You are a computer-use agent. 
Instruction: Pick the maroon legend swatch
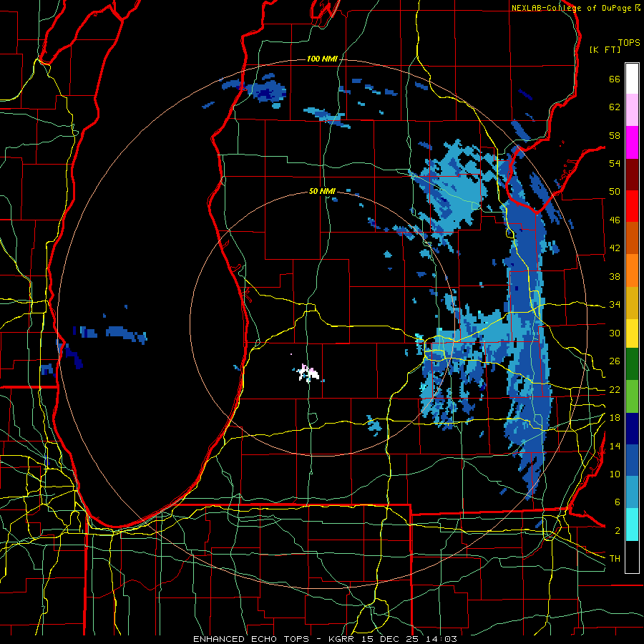point(632,174)
